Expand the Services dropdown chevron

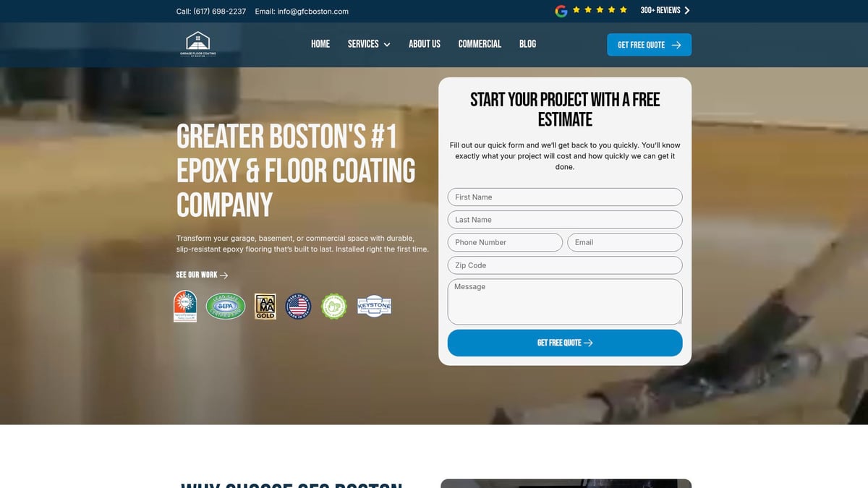point(387,45)
